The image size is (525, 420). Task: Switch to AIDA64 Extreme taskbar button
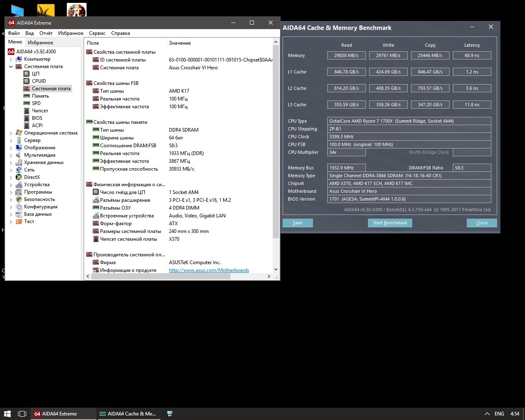tap(64, 413)
